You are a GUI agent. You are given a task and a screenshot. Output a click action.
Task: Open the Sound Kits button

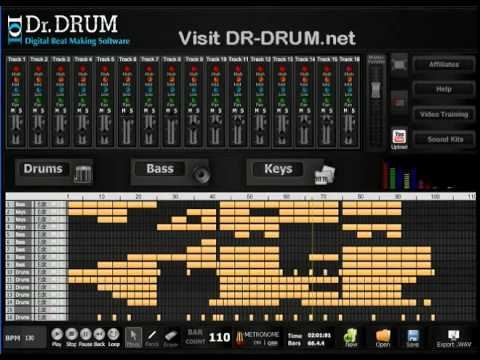(444, 139)
